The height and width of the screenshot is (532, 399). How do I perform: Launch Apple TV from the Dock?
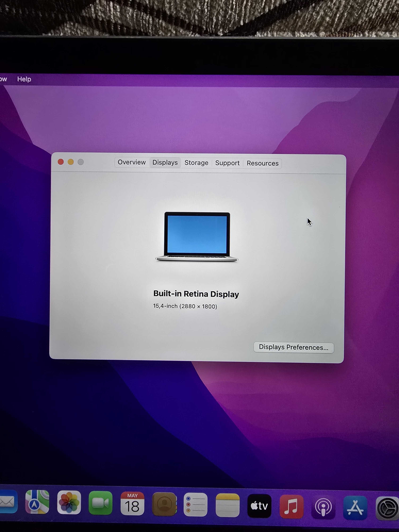[x=259, y=506]
